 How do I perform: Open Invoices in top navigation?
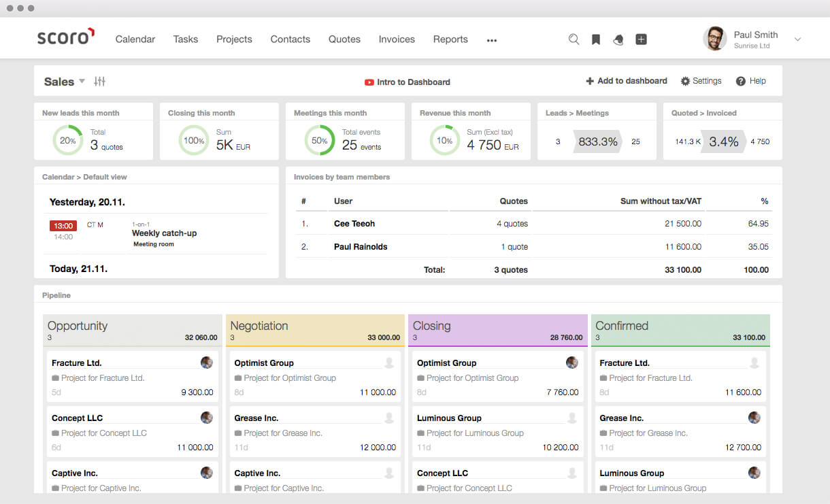tap(397, 39)
